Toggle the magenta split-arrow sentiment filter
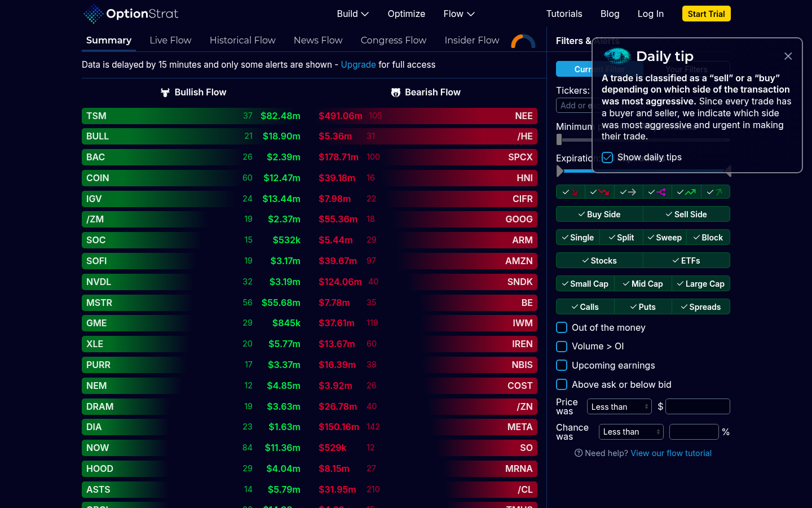812x508 pixels. tap(657, 192)
